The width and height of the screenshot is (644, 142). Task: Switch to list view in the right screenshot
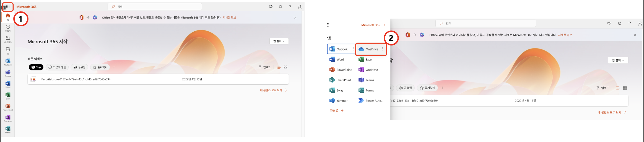[618, 88]
